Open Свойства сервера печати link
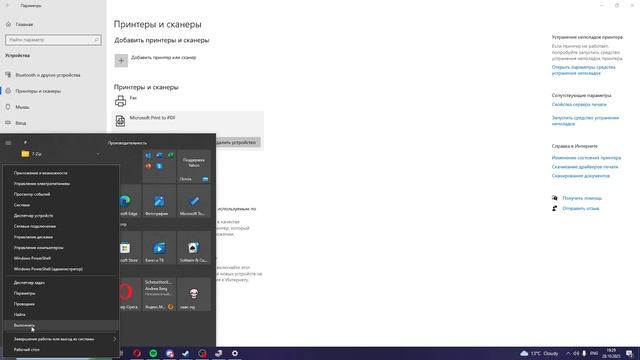The width and height of the screenshot is (640, 360). [579, 104]
